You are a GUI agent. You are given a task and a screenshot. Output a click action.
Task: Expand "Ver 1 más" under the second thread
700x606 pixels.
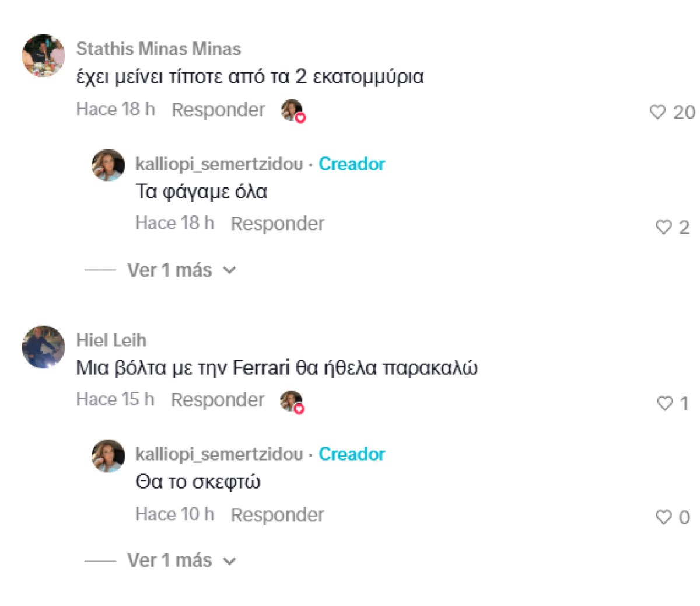[x=169, y=560]
